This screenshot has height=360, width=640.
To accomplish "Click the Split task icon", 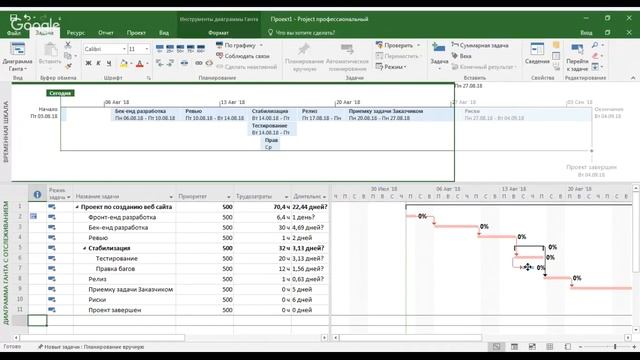I will coord(184,63).
